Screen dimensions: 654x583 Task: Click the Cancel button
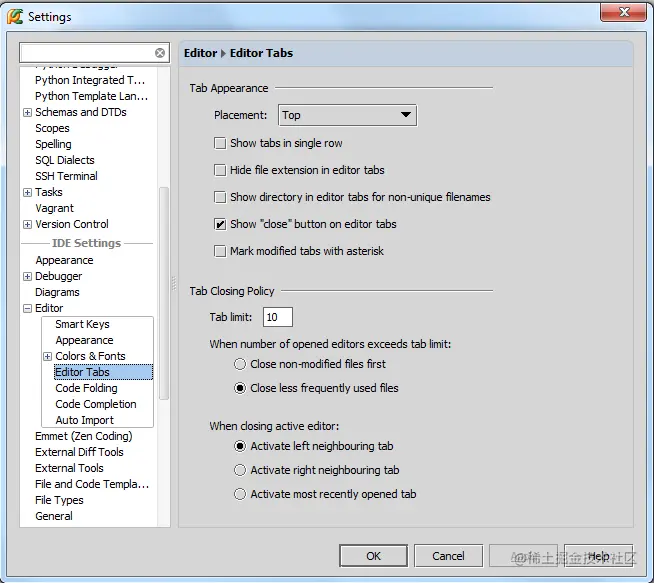point(448,556)
